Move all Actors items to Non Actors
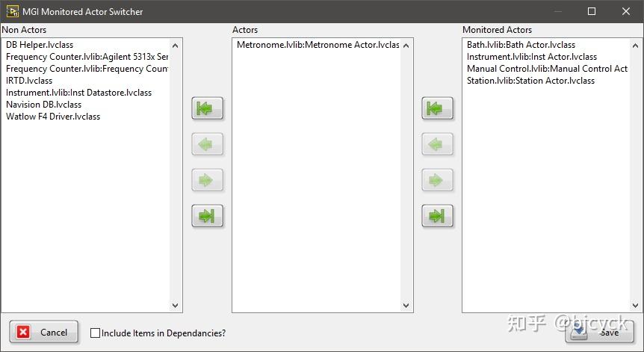The image size is (644, 352). (x=208, y=108)
